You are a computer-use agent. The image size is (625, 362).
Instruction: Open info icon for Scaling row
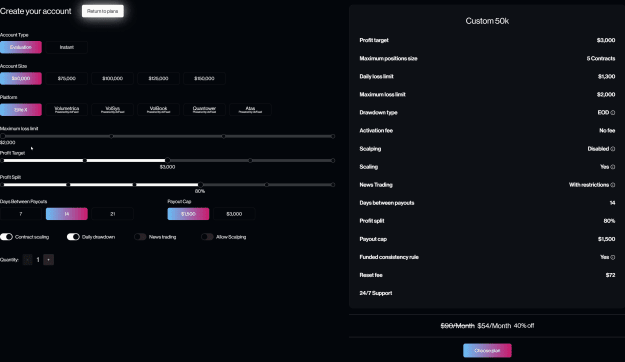pyautogui.click(x=613, y=167)
